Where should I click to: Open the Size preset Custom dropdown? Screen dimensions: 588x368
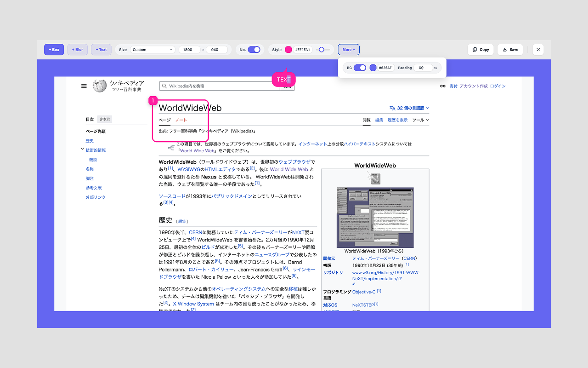pyautogui.click(x=153, y=50)
